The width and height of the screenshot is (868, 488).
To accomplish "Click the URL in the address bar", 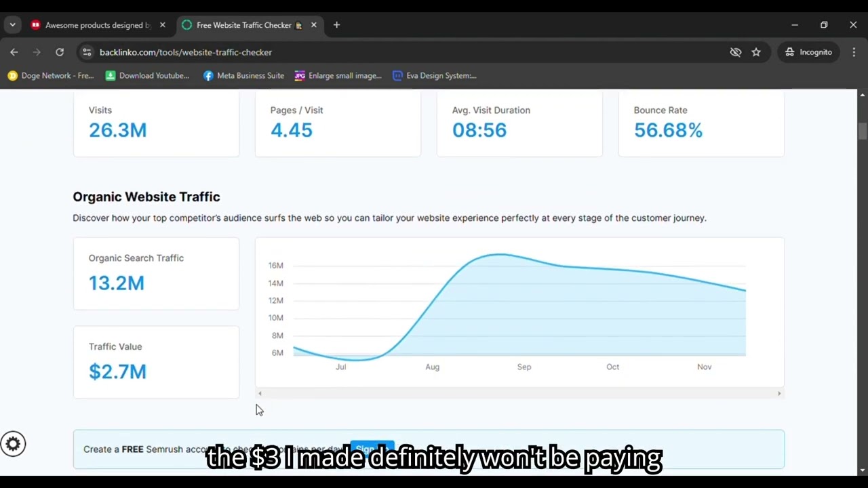I will (x=186, y=52).
